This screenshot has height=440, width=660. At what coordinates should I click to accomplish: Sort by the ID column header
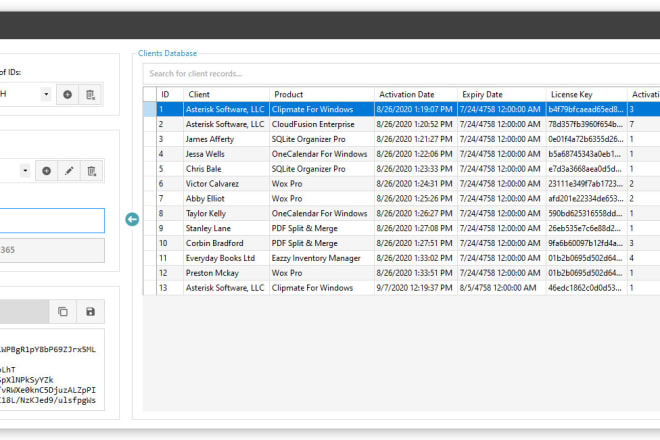click(170, 94)
